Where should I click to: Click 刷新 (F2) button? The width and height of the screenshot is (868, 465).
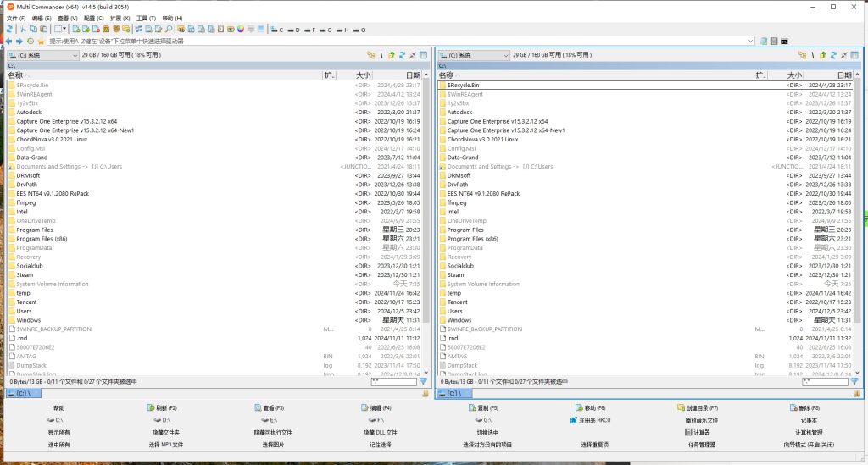(x=162, y=408)
